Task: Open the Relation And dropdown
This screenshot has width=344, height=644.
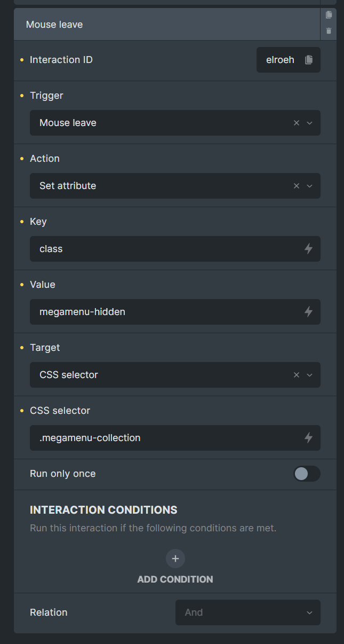Action: tap(248, 612)
